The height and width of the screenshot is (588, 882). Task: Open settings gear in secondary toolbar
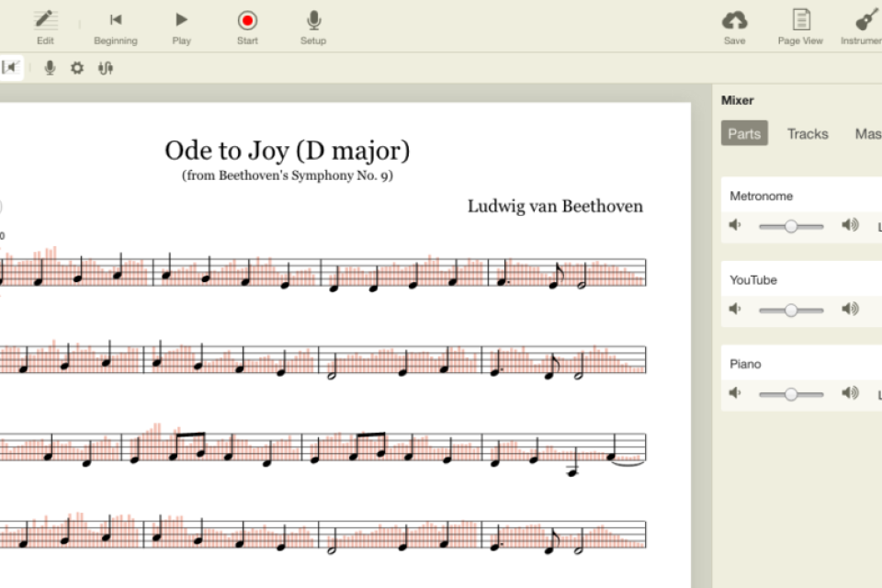77,67
